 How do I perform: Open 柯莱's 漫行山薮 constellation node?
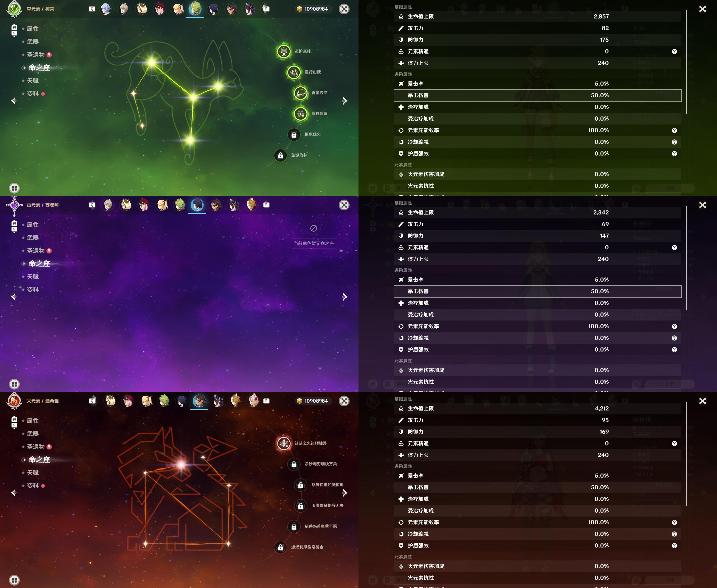(294, 72)
